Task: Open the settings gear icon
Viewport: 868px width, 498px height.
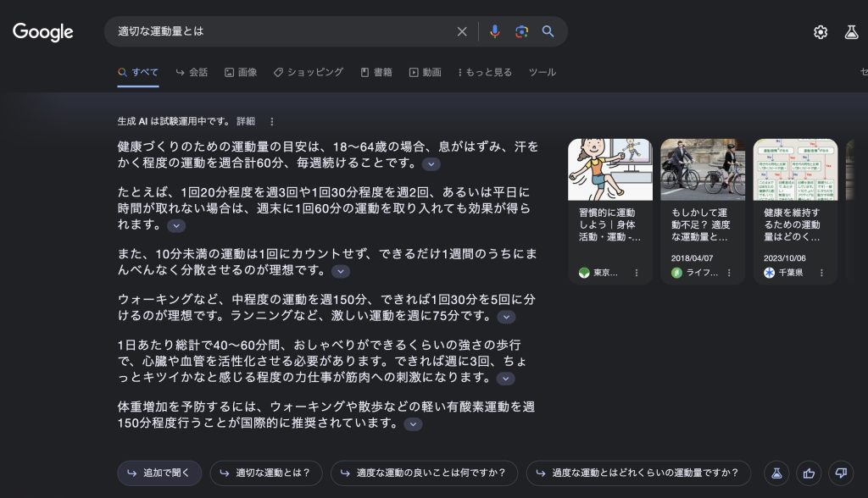Action: click(x=820, y=32)
